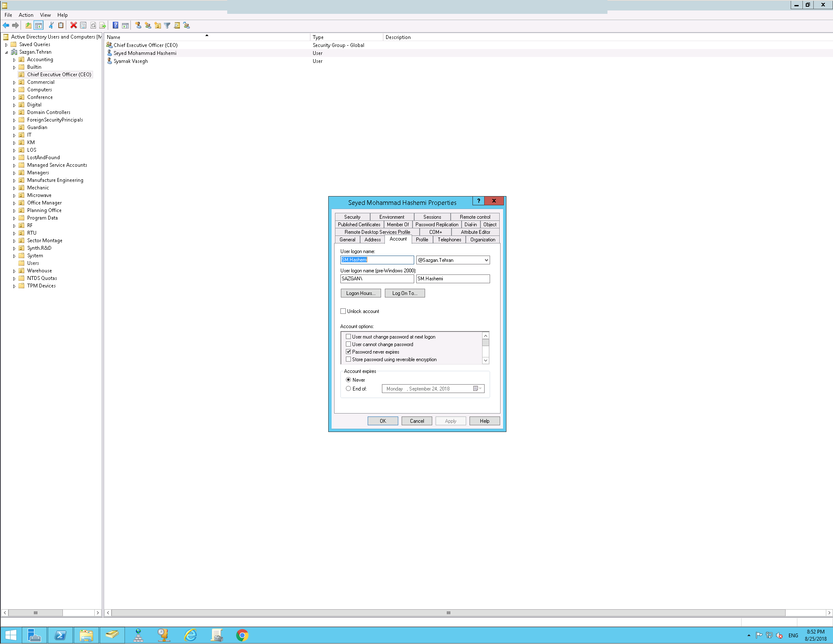Uncheck Password never expires option
The height and width of the screenshot is (644, 833).
click(x=348, y=352)
